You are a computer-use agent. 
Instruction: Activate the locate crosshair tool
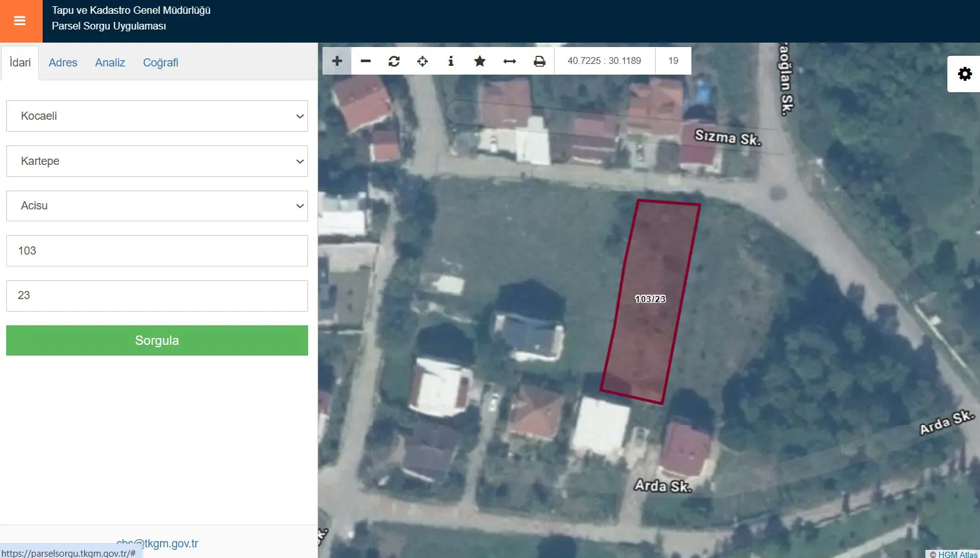(x=422, y=61)
